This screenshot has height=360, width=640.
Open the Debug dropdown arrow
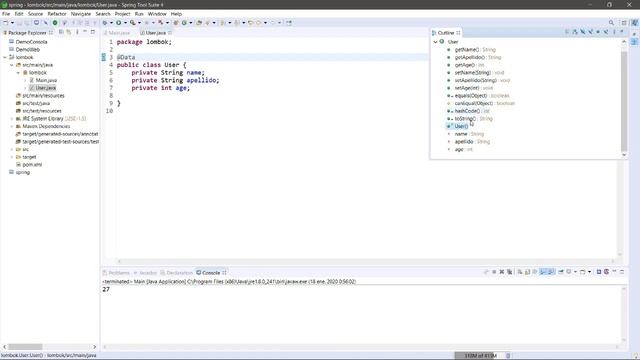(111, 23)
